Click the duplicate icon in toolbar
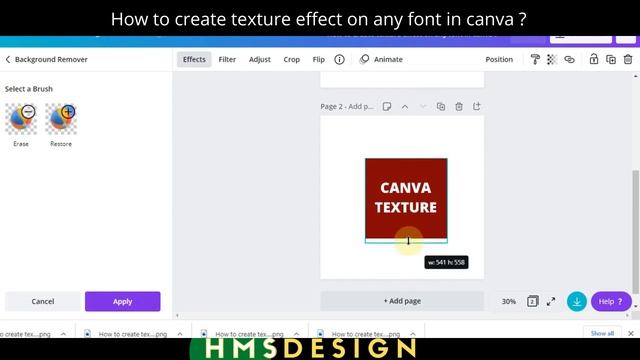 (611, 60)
